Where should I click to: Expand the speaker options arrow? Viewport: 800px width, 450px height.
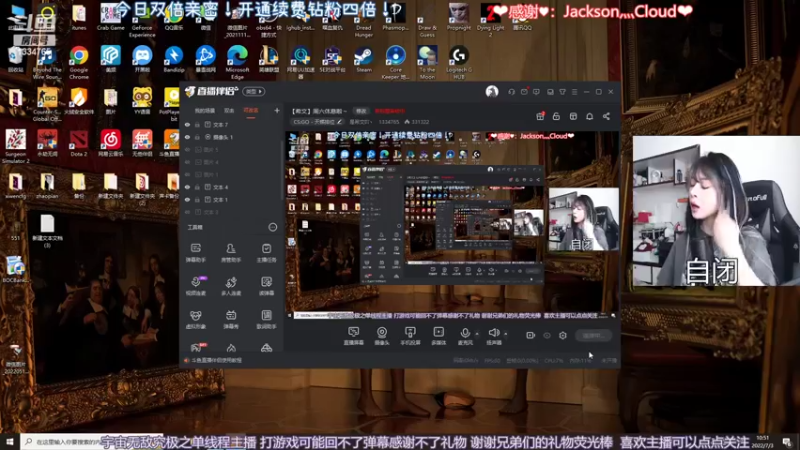(x=506, y=334)
